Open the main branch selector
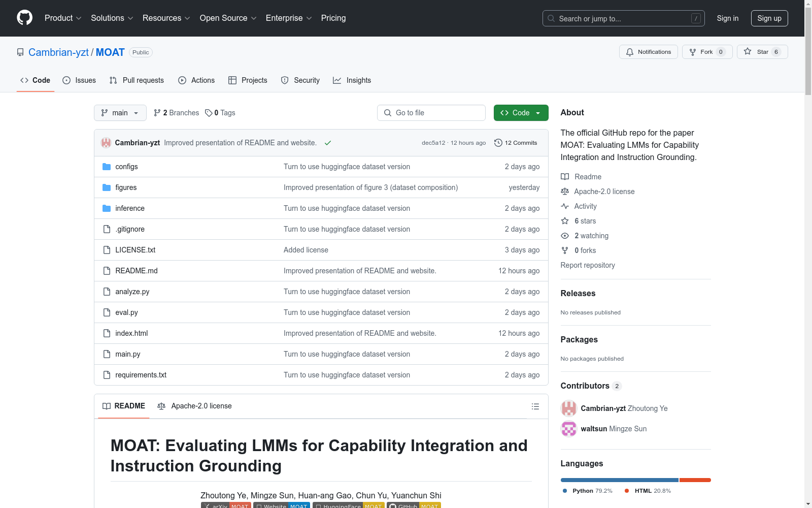Screen dimensions: 812x508 (x=120, y=113)
